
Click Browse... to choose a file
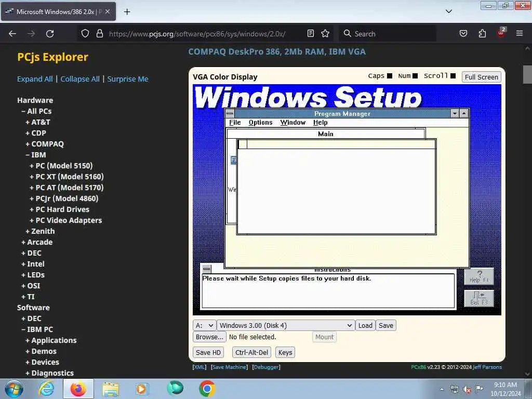pyautogui.click(x=209, y=337)
